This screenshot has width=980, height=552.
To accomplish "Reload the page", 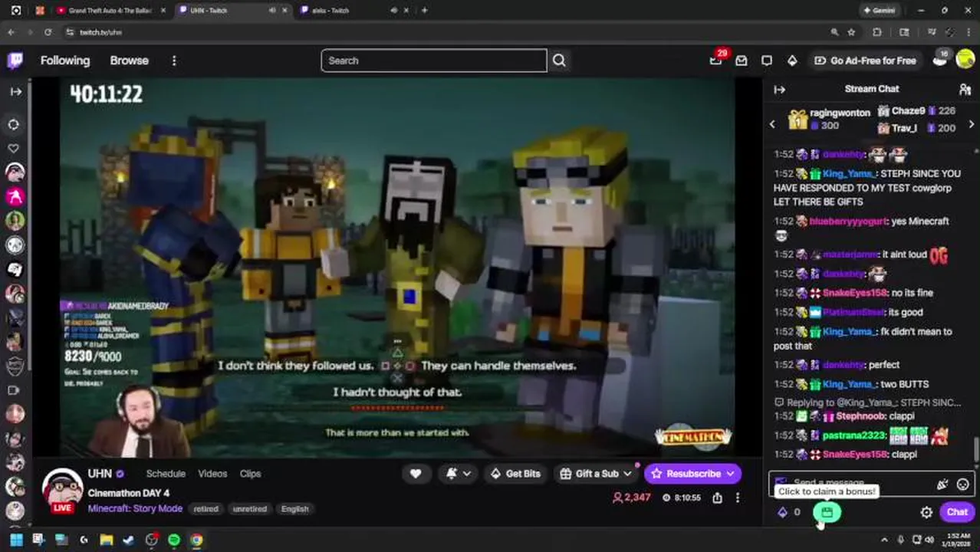I will click(48, 32).
